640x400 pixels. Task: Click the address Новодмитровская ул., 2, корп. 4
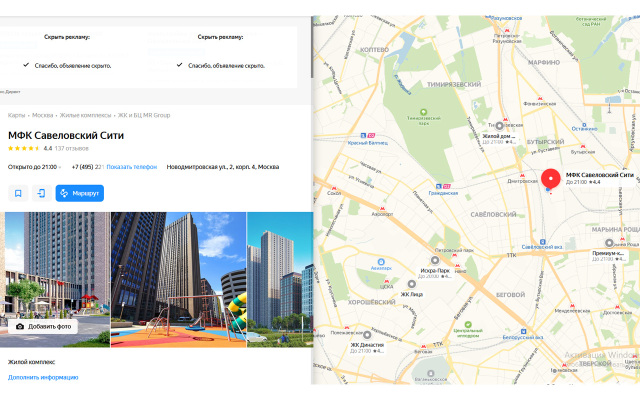coord(222,167)
